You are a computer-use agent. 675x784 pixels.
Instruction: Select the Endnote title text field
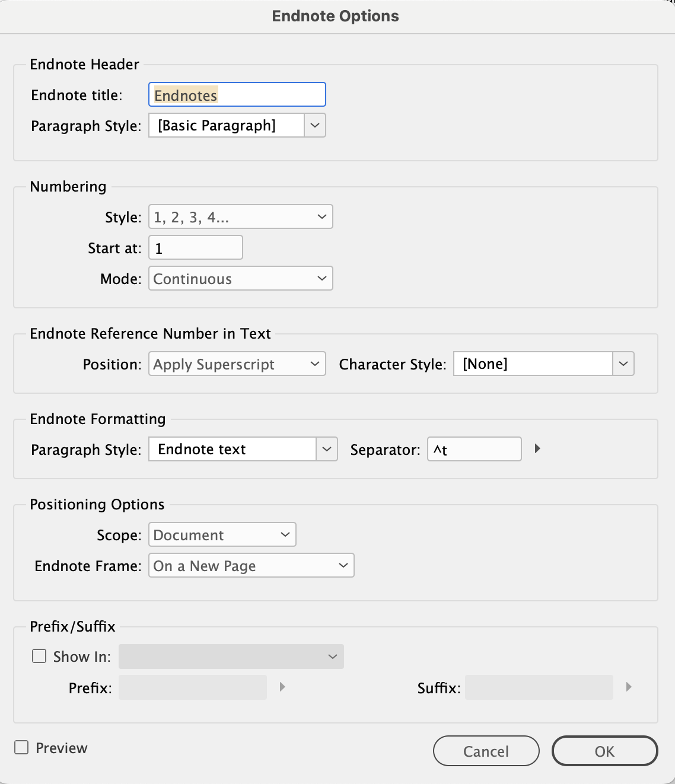tap(237, 94)
